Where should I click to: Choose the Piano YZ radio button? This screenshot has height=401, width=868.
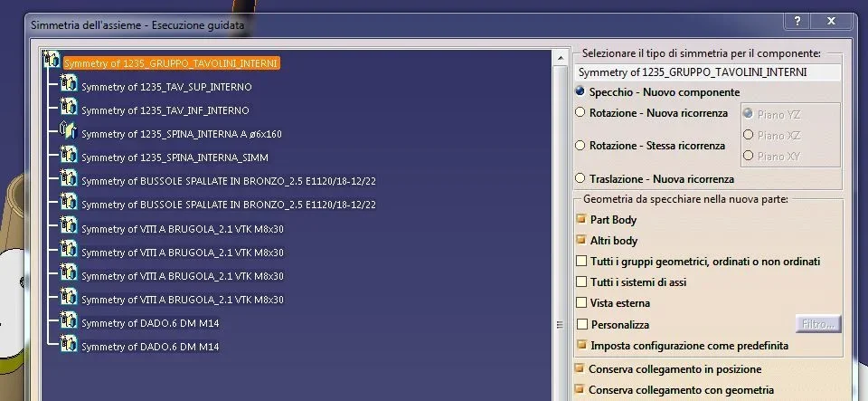pyautogui.click(x=749, y=113)
